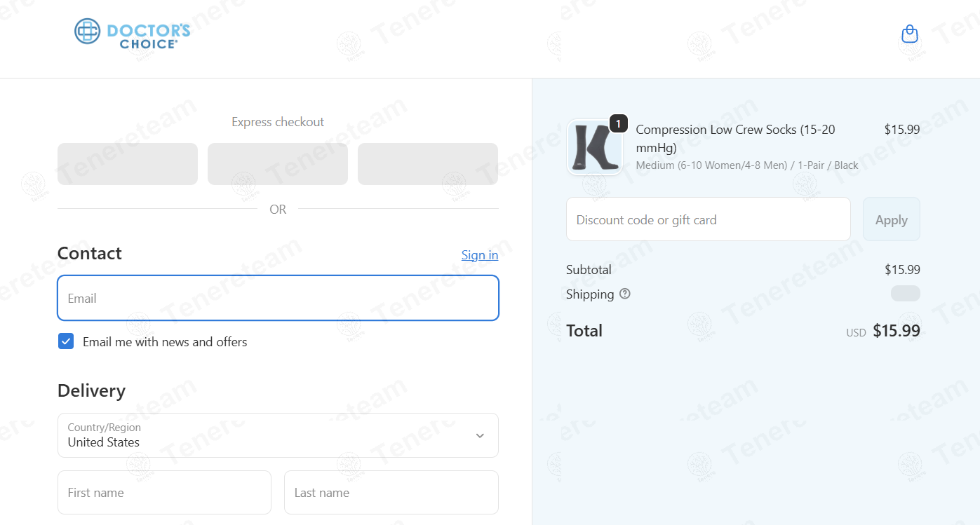Click the shipping help question mark icon

click(x=625, y=294)
